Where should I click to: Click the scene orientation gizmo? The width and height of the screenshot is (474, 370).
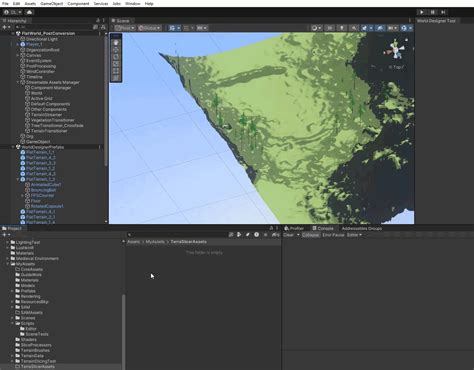click(396, 51)
